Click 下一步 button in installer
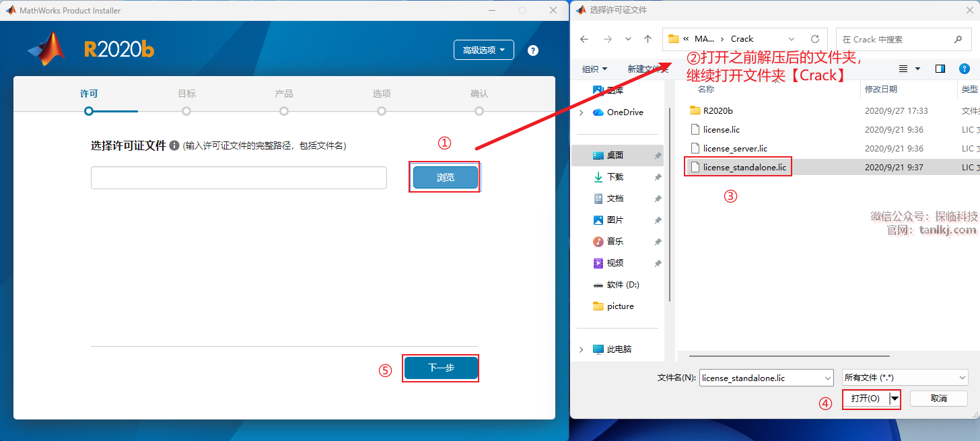980x441 pixels. pyautogui.click(x=441, y=368)
